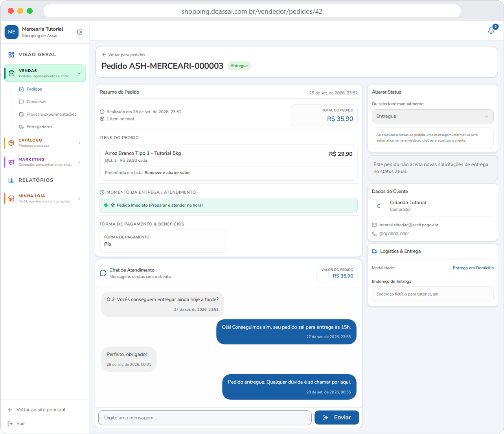Collapse the Vendas menu chevron
504x434 pixels.
pyautogui.click(x=79, y=73)
